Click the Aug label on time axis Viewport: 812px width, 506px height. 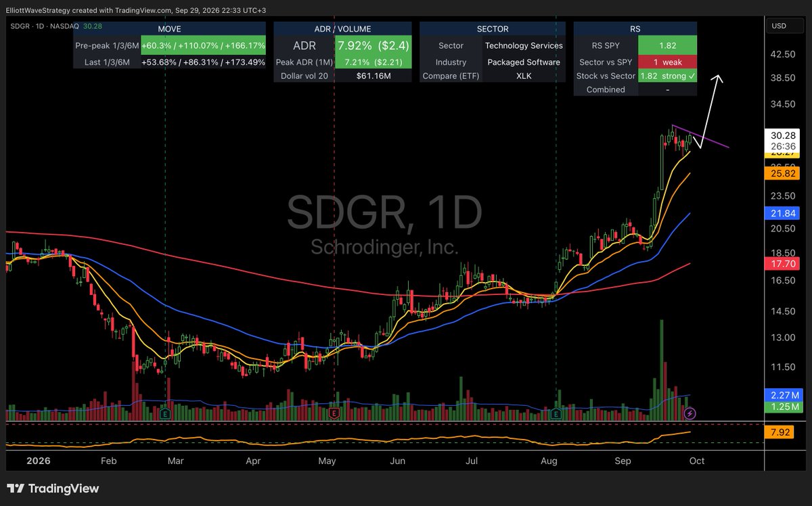pyautogui.click(x=549, y=461)
